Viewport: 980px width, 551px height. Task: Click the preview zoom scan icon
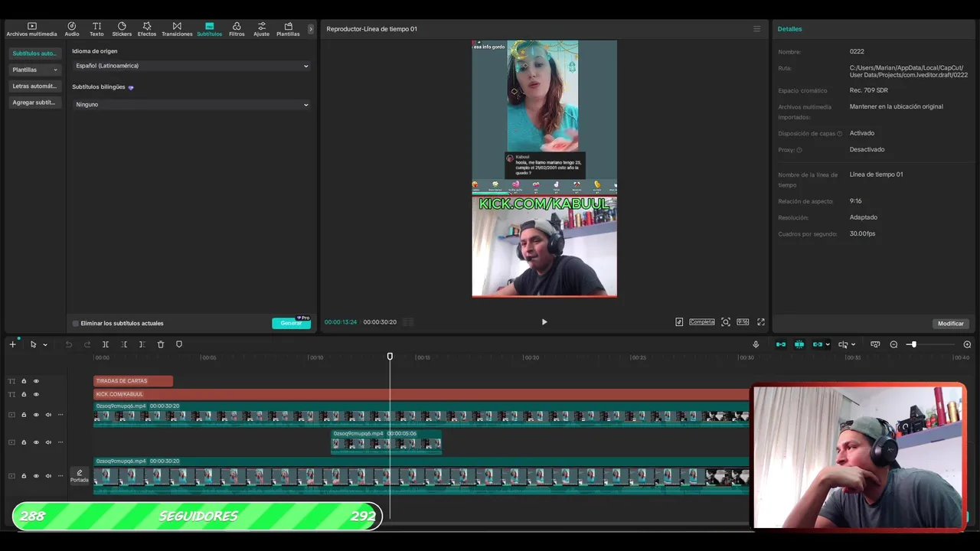(725, 322)
